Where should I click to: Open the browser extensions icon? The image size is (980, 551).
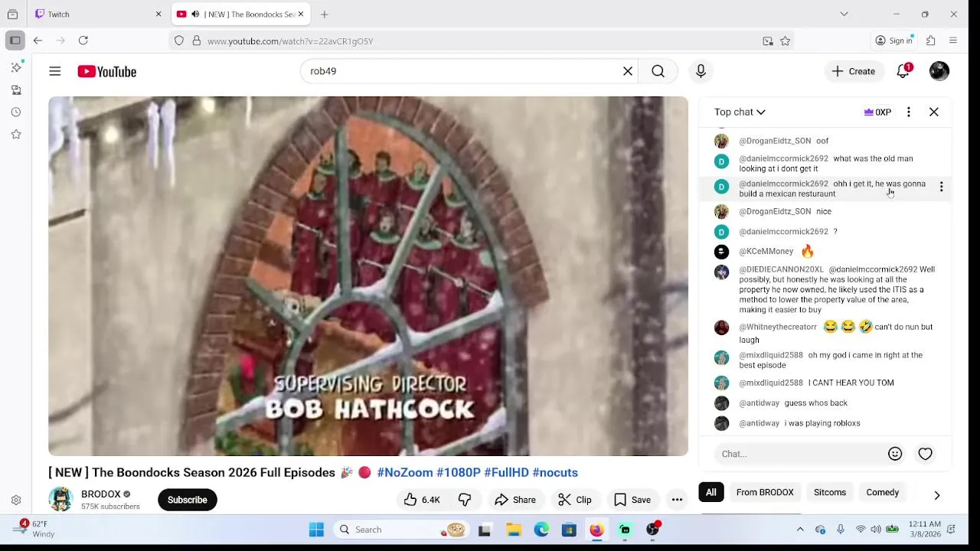tap(931, 41)
